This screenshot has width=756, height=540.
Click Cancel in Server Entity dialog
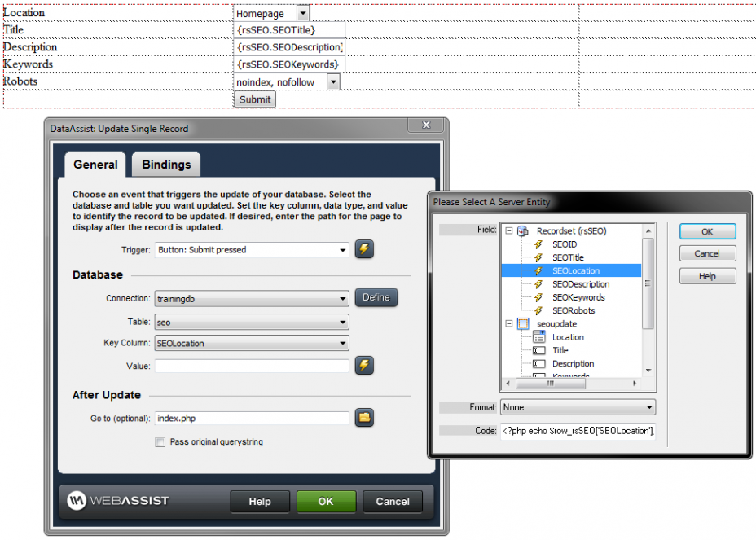point(707,253)
